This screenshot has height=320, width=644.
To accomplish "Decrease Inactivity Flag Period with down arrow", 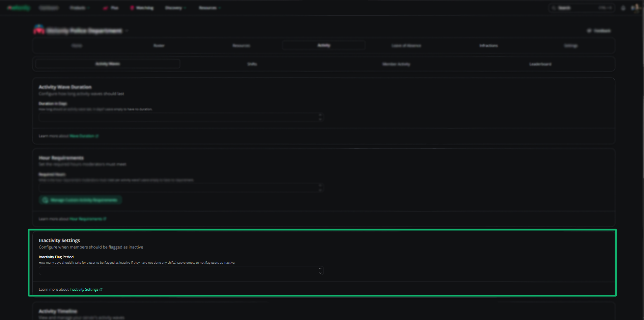I will click(320, 273).
